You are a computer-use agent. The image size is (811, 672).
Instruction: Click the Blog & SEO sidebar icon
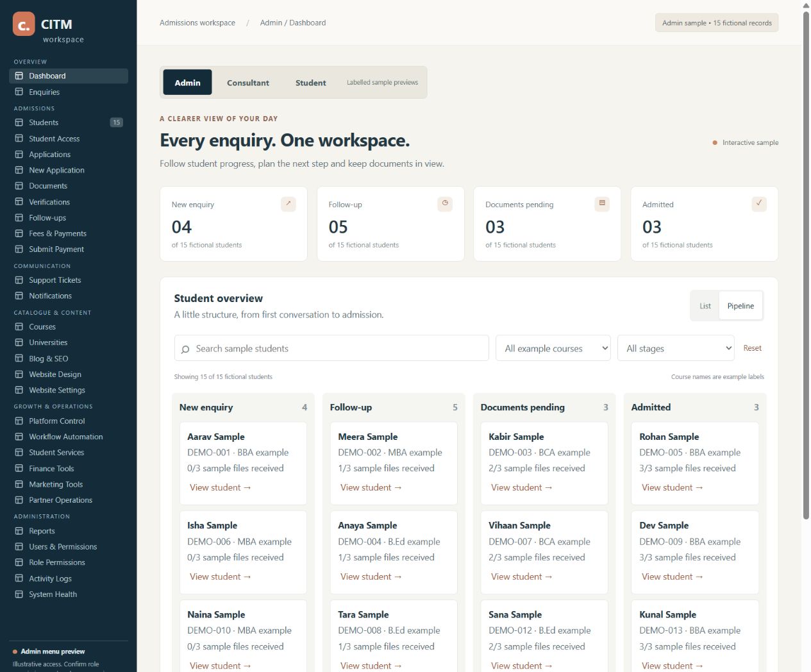tap(19, 358)
